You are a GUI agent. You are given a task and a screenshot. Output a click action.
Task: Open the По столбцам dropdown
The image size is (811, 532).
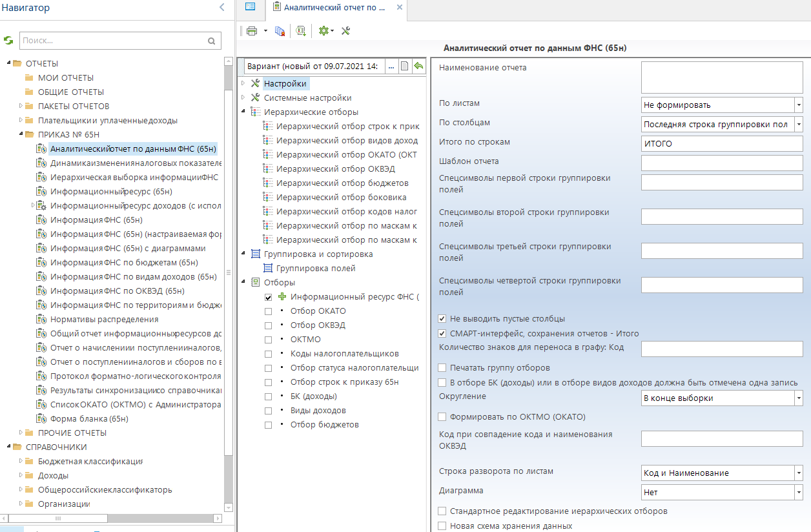click(x=798, y=124)
